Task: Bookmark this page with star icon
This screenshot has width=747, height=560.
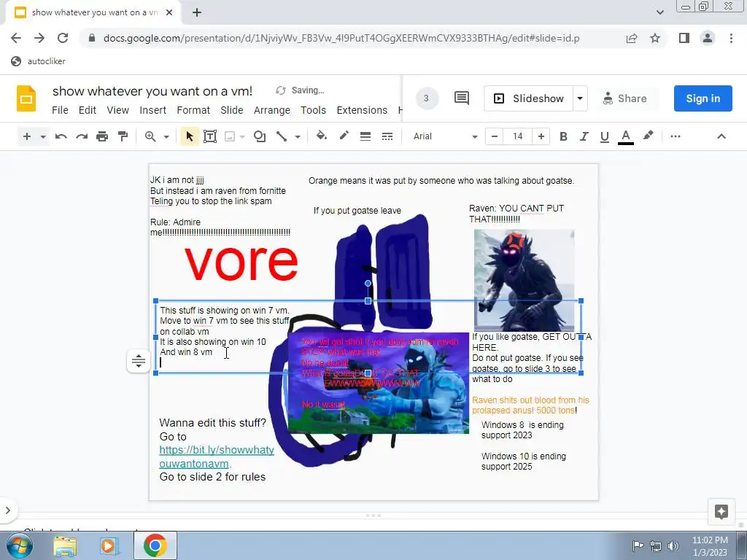Action: (655, 38)
